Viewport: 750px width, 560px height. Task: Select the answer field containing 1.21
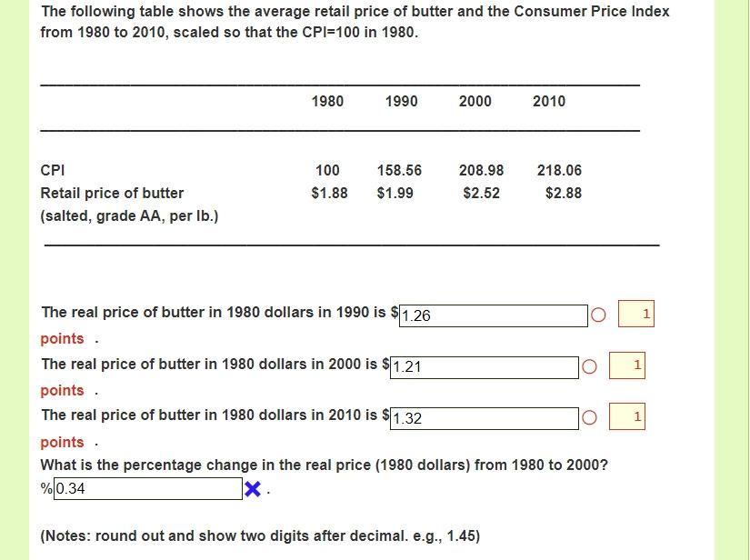(x=482, y=365)
